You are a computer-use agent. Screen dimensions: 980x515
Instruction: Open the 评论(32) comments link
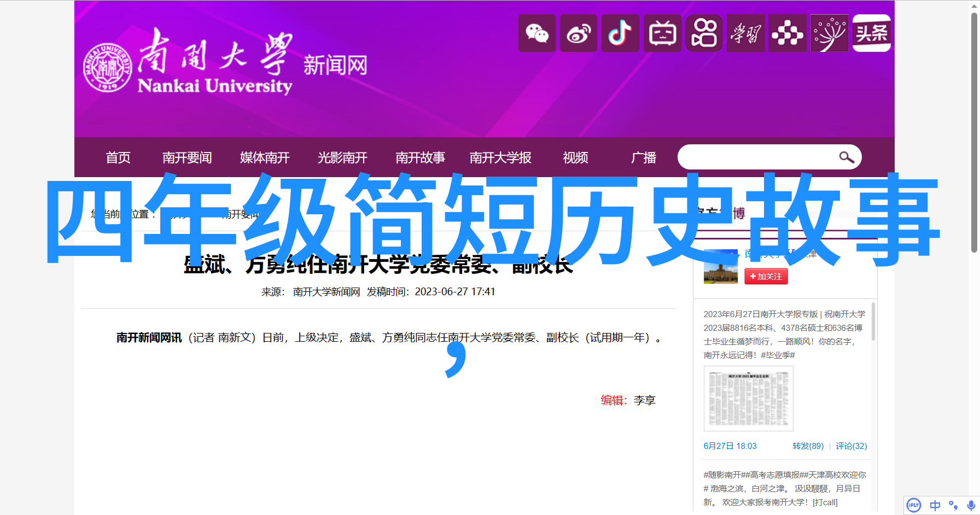coord(851,446)
